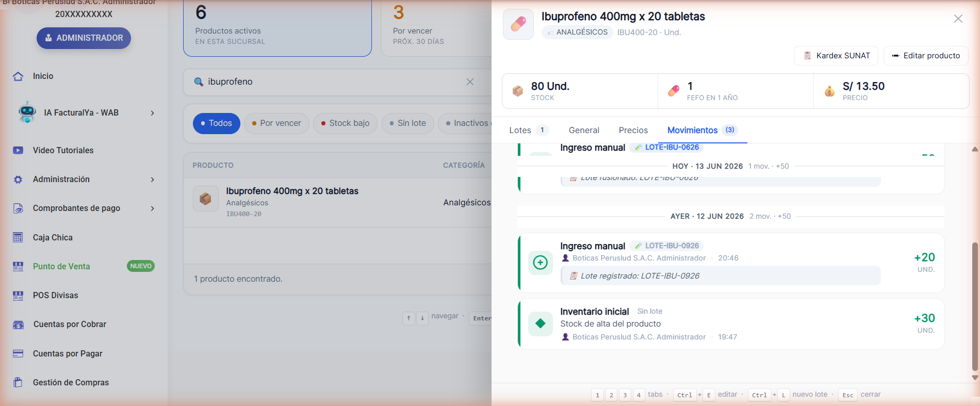Expand the Administración submenu chevron
This screenshot has height=406, width=980.
[152, 180]
